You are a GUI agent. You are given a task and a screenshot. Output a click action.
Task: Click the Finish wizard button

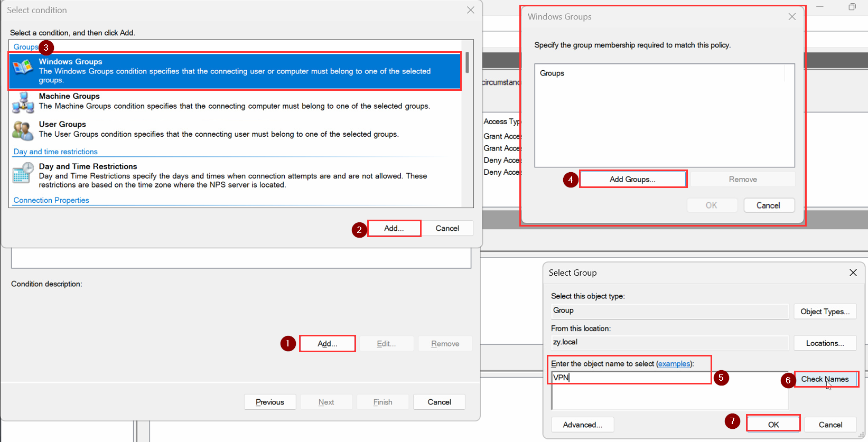coord(383,402)
